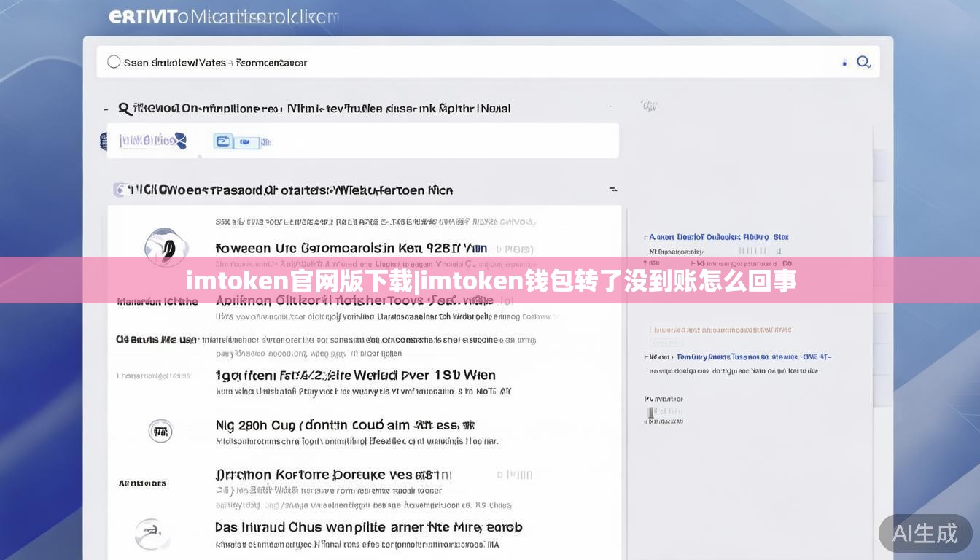This screenshot has height=560, width=980.
Task: Click round avatar beside 'Das Iriraud Chus' result
Action: coord(152,533)
